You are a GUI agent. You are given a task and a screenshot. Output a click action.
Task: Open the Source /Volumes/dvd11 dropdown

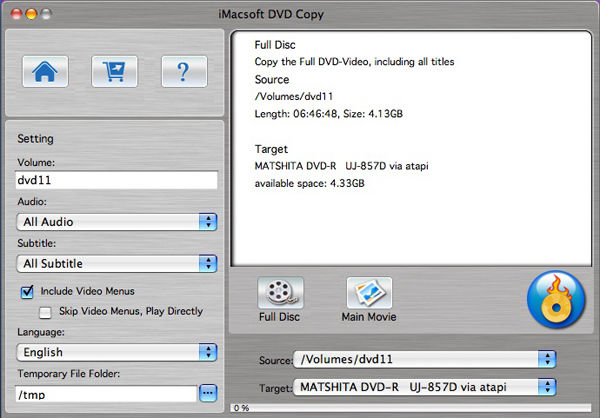(424, 359)
